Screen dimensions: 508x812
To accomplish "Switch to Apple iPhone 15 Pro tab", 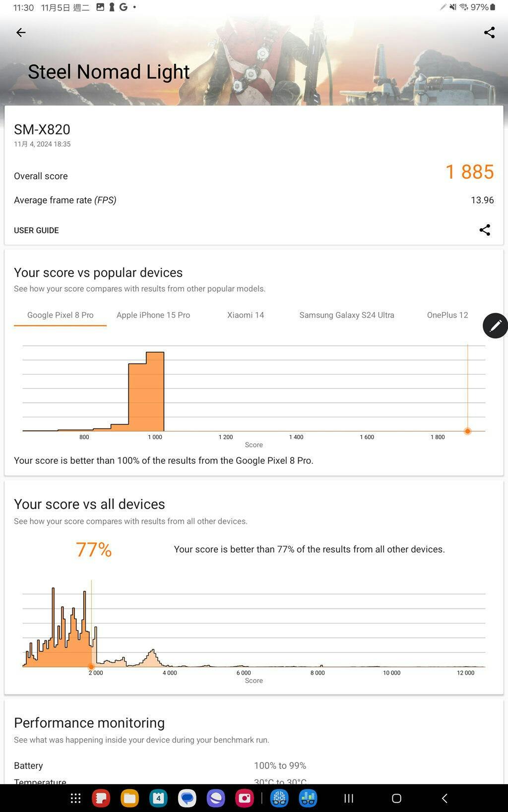I will tap(153, 315).
